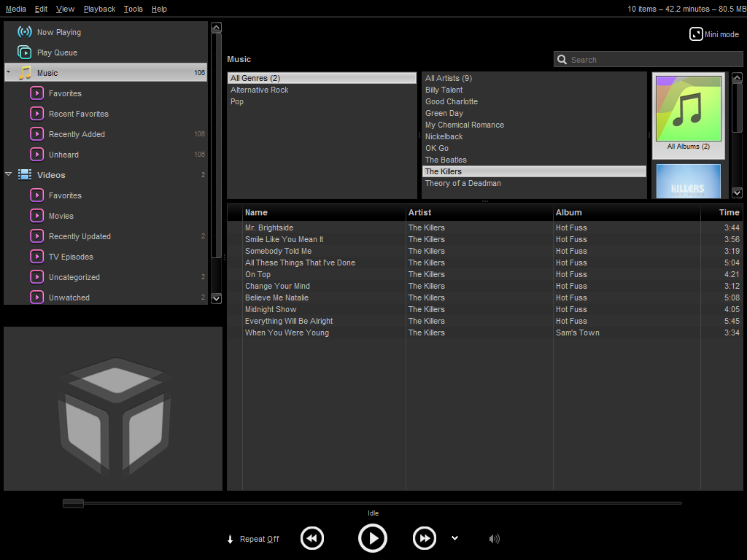Viewport: 747px width, 560px height.
Task: Select the Somebody Told Me track
Action: click(x=485, y=251)
